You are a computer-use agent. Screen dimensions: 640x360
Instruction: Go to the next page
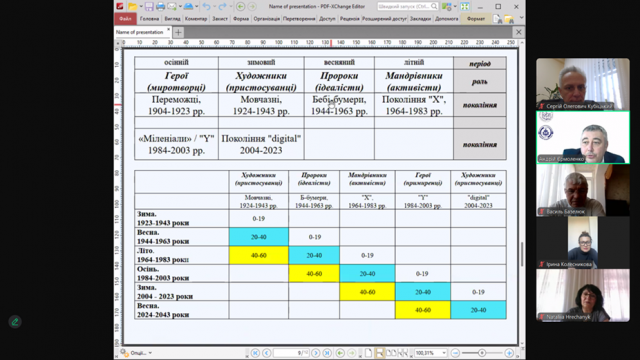coord(316,353)
